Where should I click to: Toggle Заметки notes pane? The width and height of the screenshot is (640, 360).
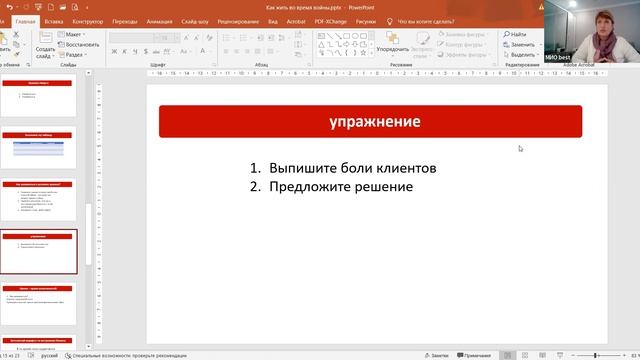tap(436, 356)
